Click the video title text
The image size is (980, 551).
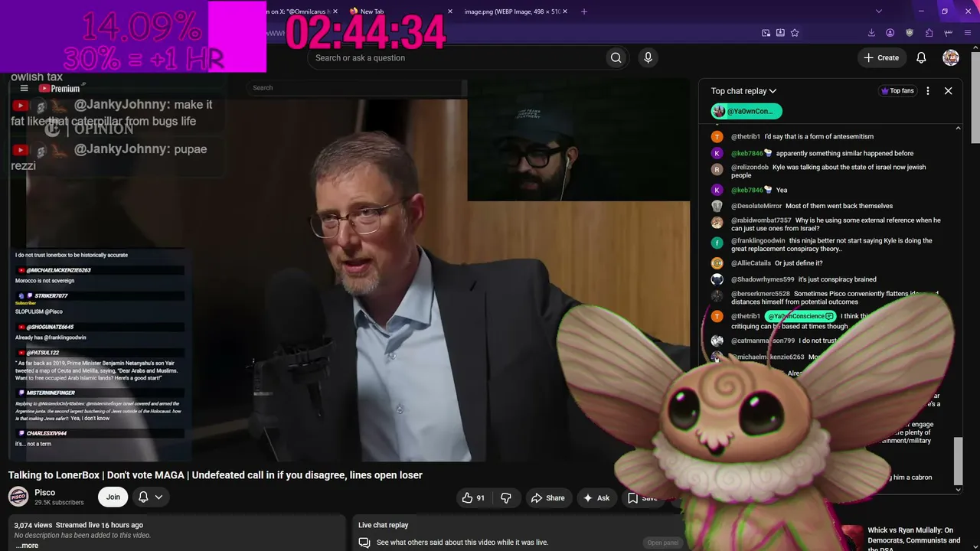point(215,475)
